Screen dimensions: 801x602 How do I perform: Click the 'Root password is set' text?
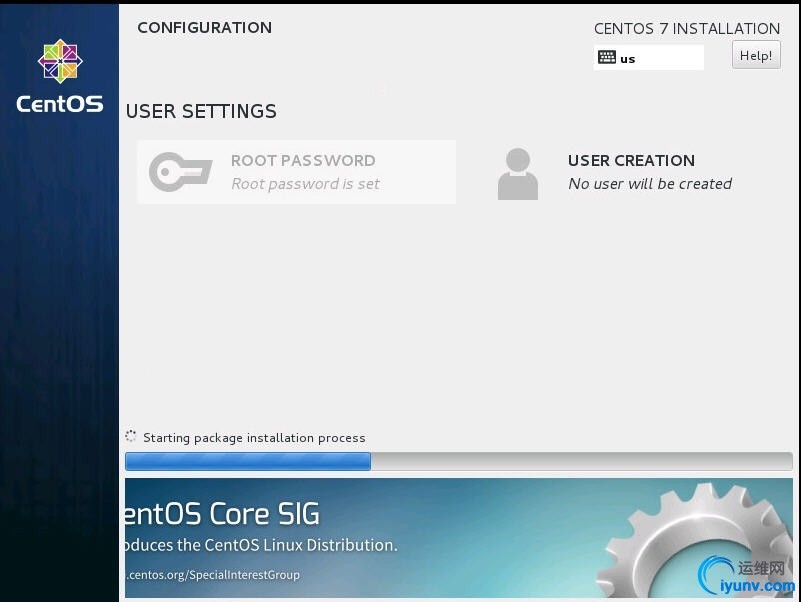[x=305, y=184]
